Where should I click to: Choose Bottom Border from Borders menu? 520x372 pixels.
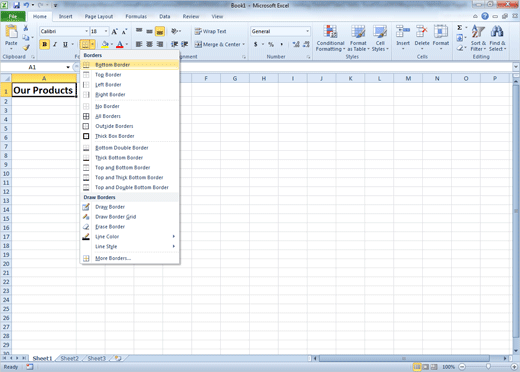[x=130, y=65]
